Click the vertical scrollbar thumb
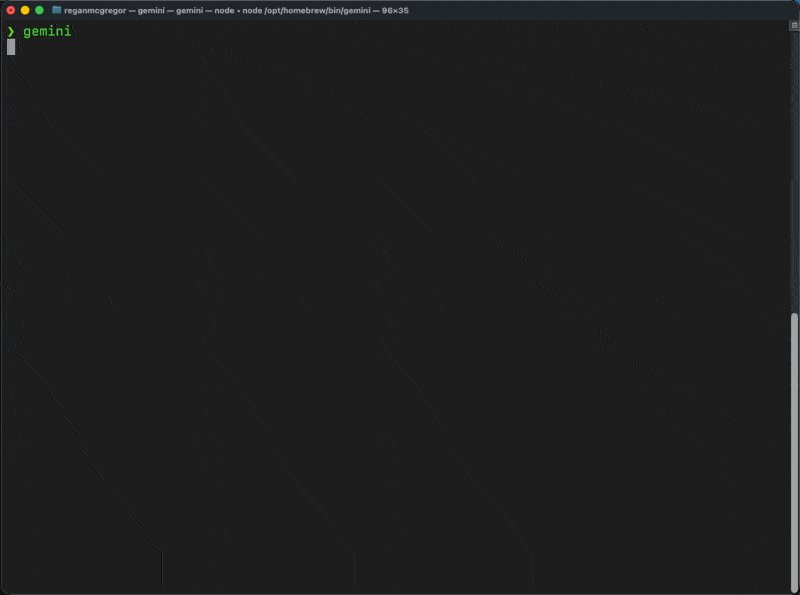Image resolution: width=800 pixels, height=595 pixels. (x=794, y=452)
